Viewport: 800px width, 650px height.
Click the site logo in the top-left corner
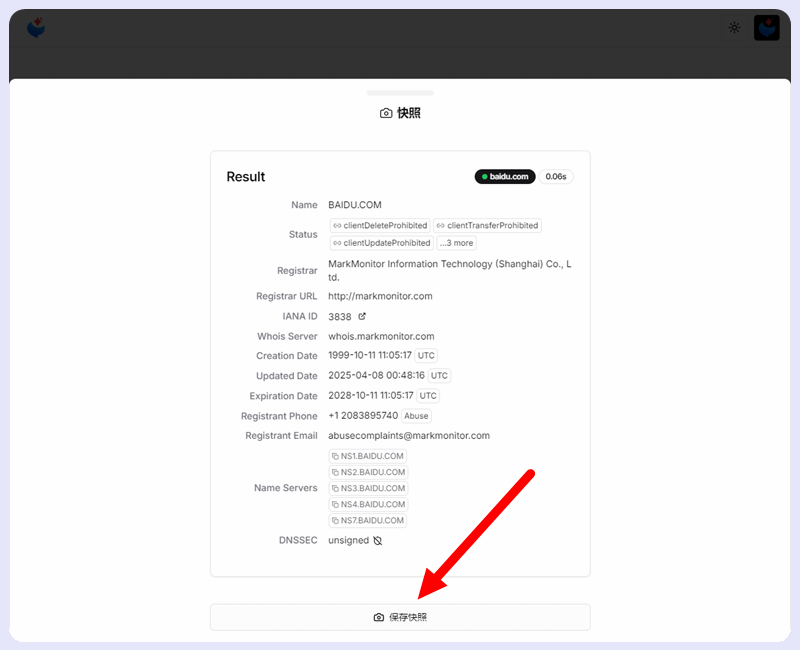pos(36,28)
